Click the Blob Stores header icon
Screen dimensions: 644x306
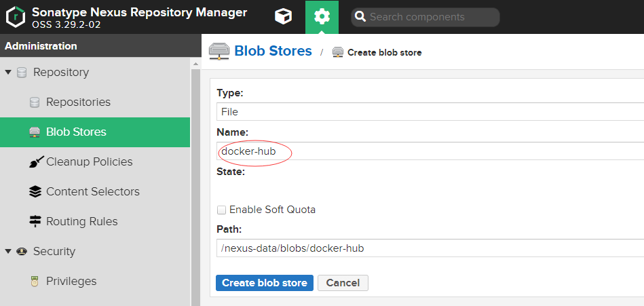point(219,52)
